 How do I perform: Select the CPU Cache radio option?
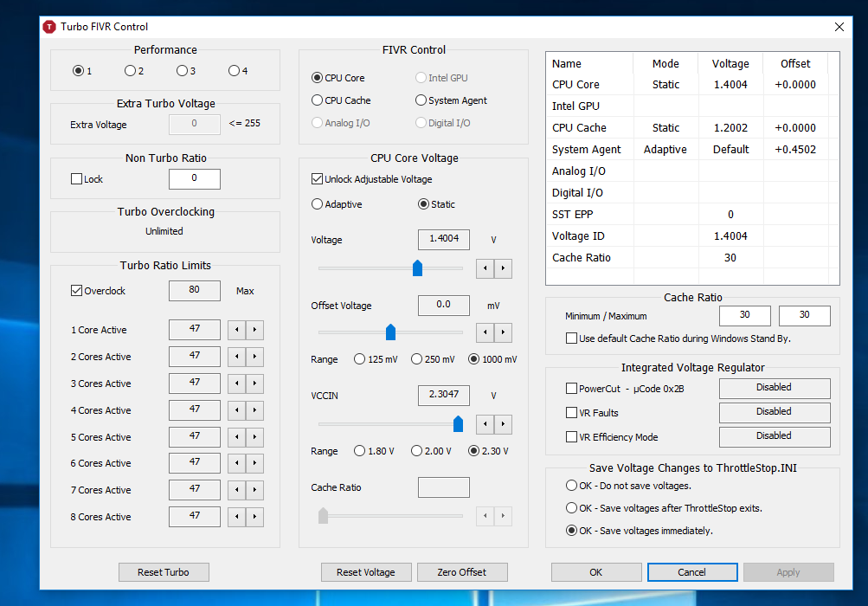pos(317,100)
